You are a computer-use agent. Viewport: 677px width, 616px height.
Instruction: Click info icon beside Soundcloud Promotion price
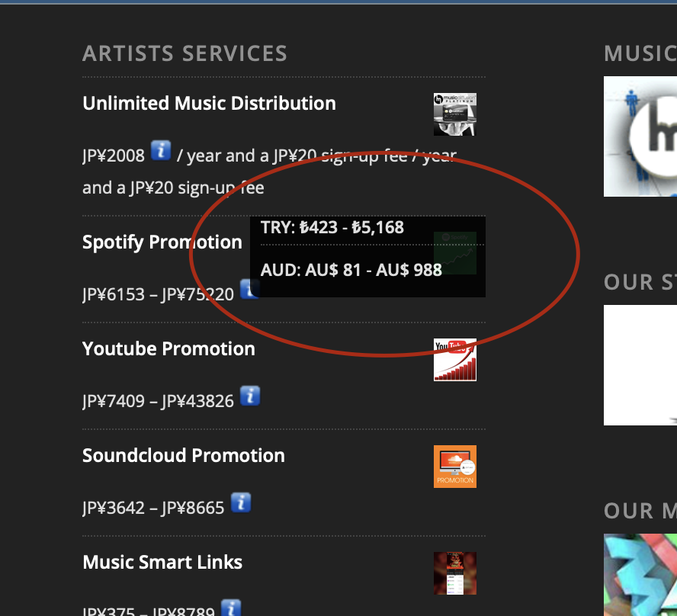240,502
